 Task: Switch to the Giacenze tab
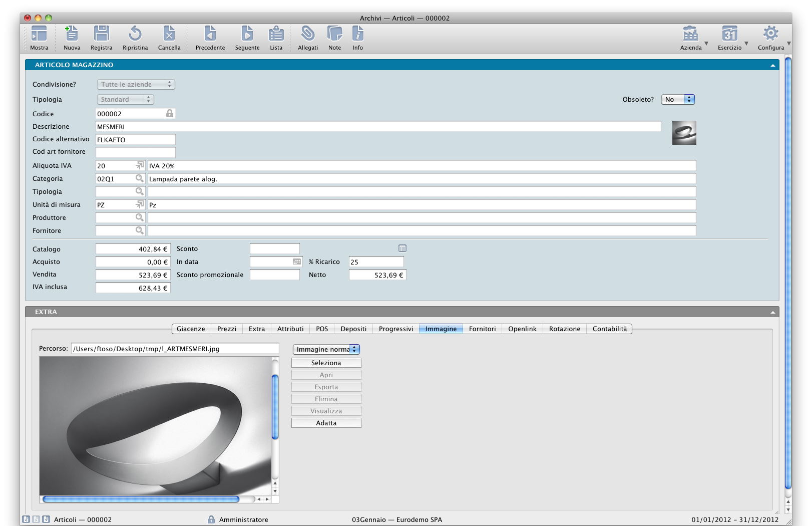point(191,329)
